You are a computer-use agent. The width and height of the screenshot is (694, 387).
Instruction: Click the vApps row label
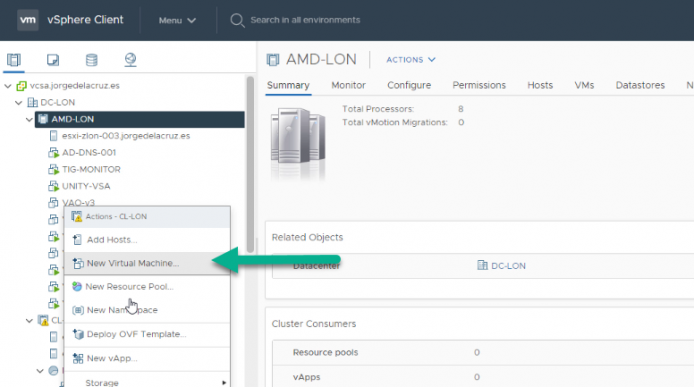pos(306,377)
